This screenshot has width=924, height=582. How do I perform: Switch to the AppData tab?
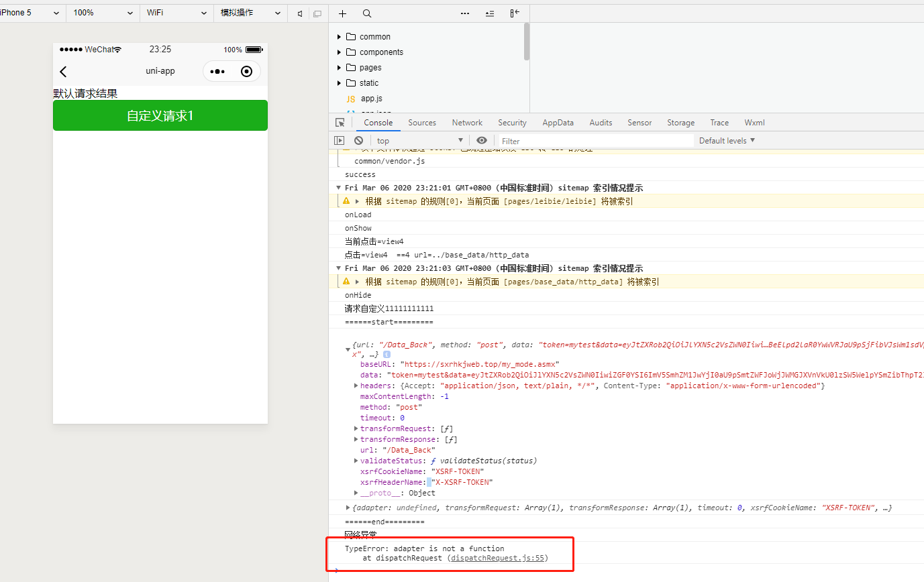558,123
